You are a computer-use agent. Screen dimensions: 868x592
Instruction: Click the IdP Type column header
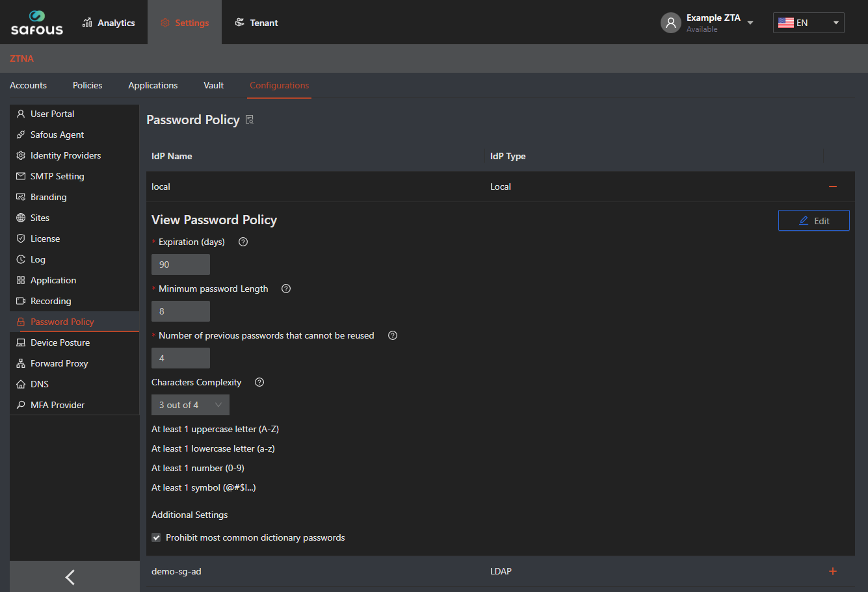[508, 156]
